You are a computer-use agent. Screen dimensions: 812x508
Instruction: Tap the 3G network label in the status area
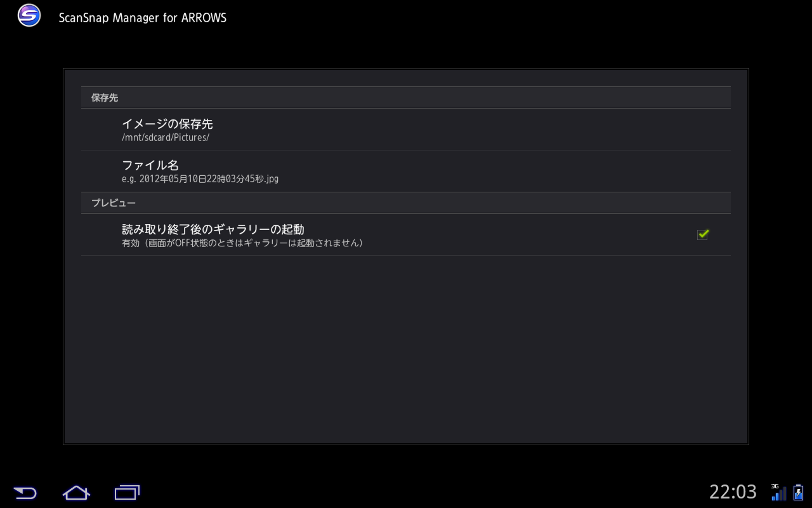[775, 486]
